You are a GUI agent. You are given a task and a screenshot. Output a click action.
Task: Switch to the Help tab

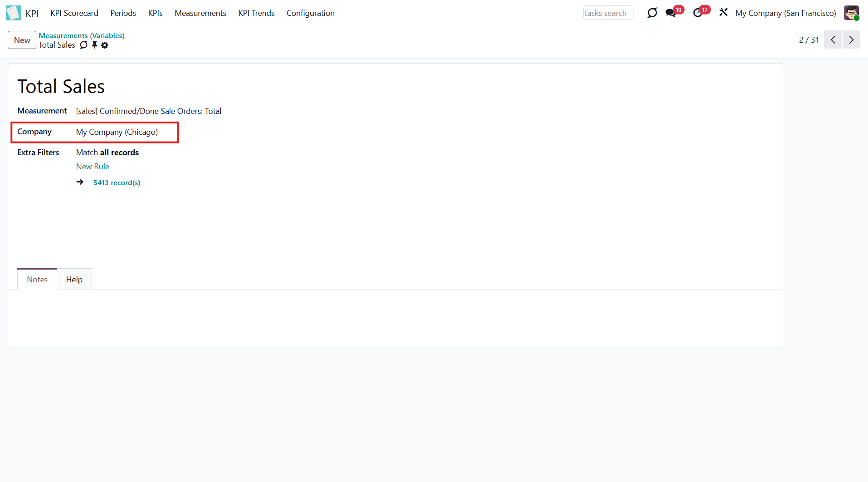[x=74, y=280]
